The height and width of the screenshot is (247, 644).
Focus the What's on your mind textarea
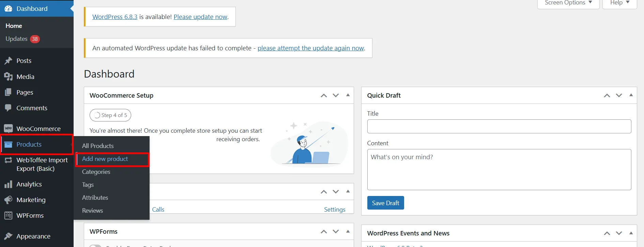click(x=499, y=169)
